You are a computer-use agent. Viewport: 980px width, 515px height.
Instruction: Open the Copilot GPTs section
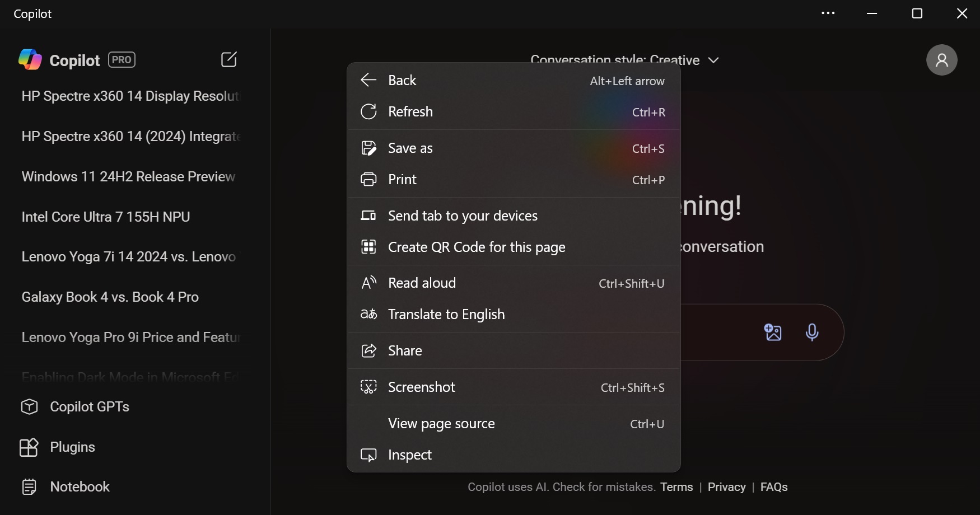tap(90, 407)
